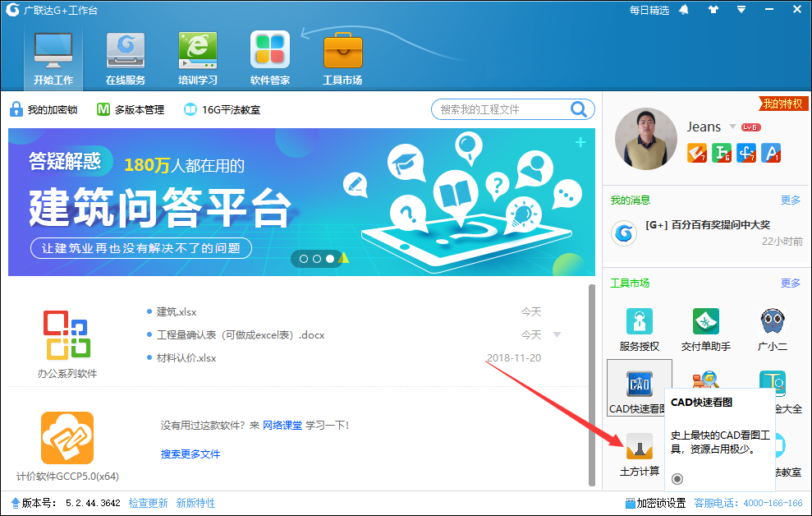This screenshot has height=516, width=812.
Task: Open the 开始工作 tab
Action: [x=53, y=59]
